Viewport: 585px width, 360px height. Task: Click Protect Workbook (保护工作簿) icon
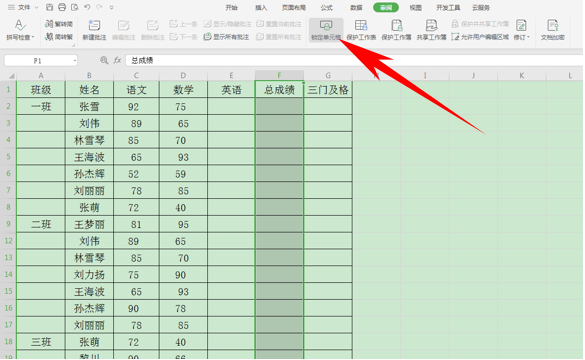coord(396,26)
